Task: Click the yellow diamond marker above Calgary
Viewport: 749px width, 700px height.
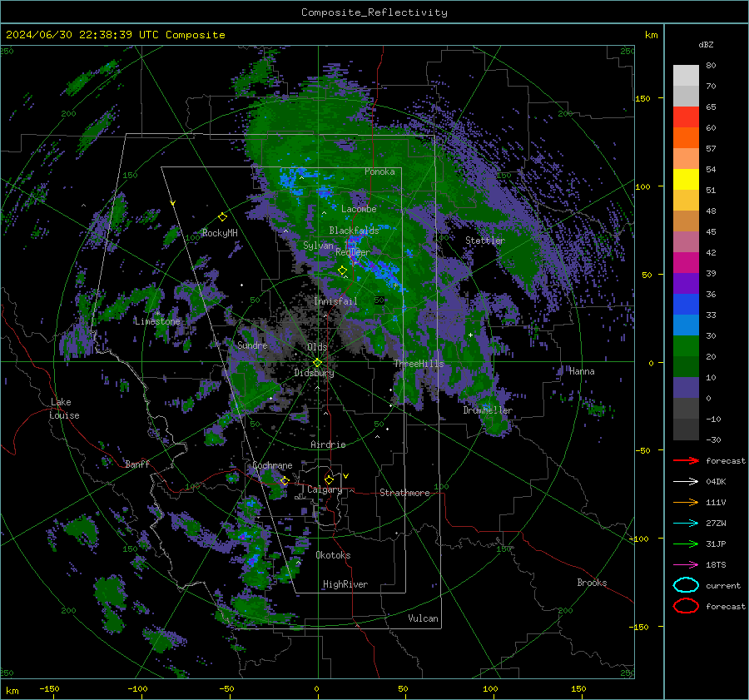Action: (x=329, y=479)
